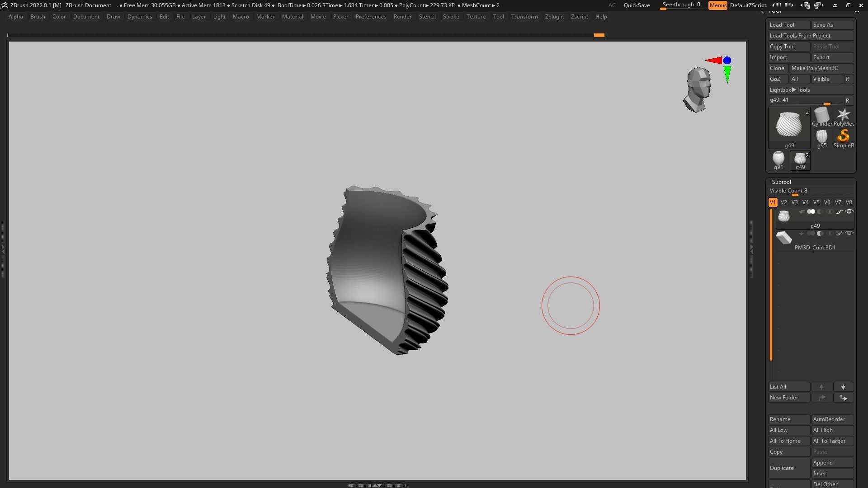
Task: Open the Zplugin menu
Action: (554, 17)
